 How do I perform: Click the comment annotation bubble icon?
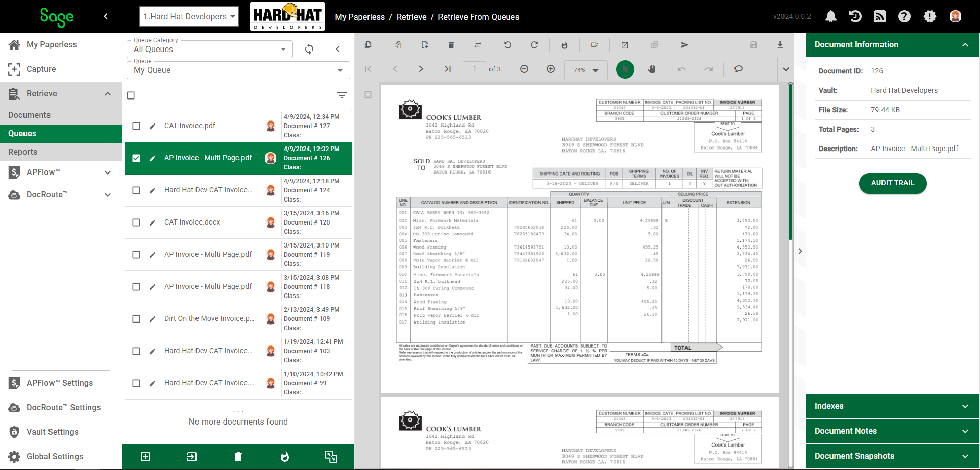click(739, 69)
